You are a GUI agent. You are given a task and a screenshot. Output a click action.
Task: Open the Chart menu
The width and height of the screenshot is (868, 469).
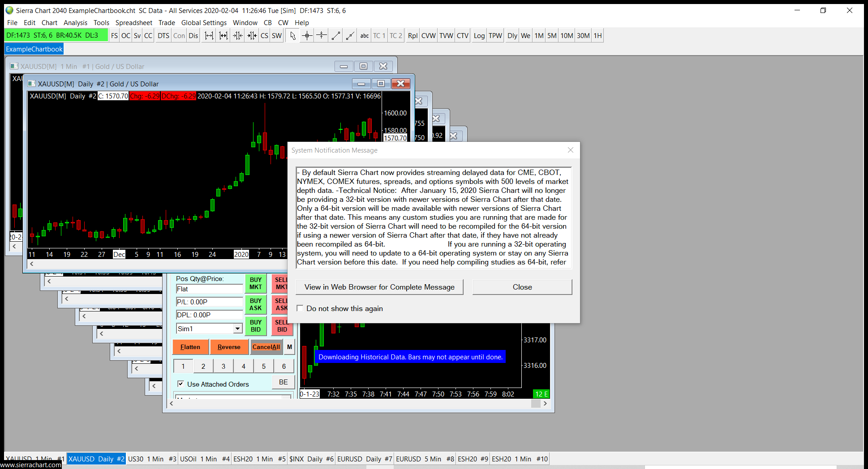click(x=49, y=23)
